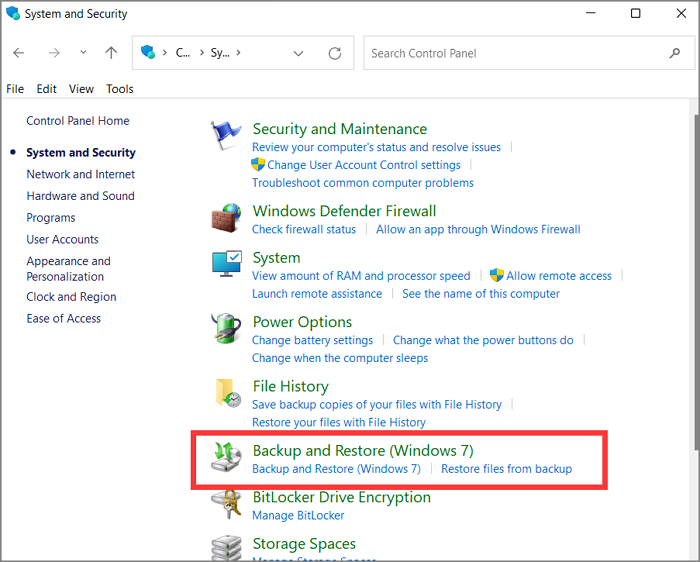Restore your files with File History
This screenshot has height=562, width=700.
pyautogui.click(x=339, y=422)
